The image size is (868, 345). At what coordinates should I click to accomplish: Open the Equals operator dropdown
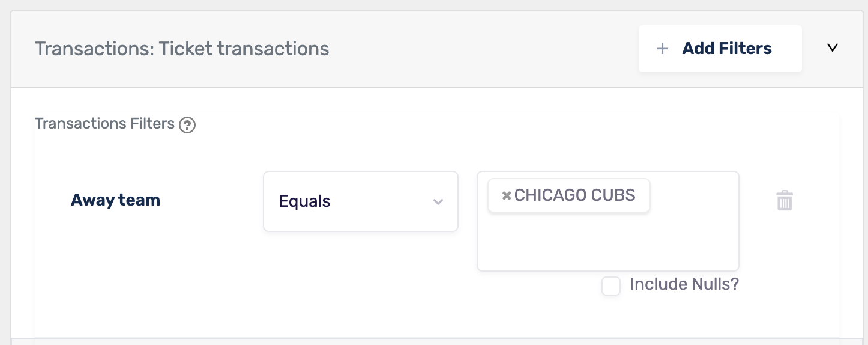(x=361, y=201)
